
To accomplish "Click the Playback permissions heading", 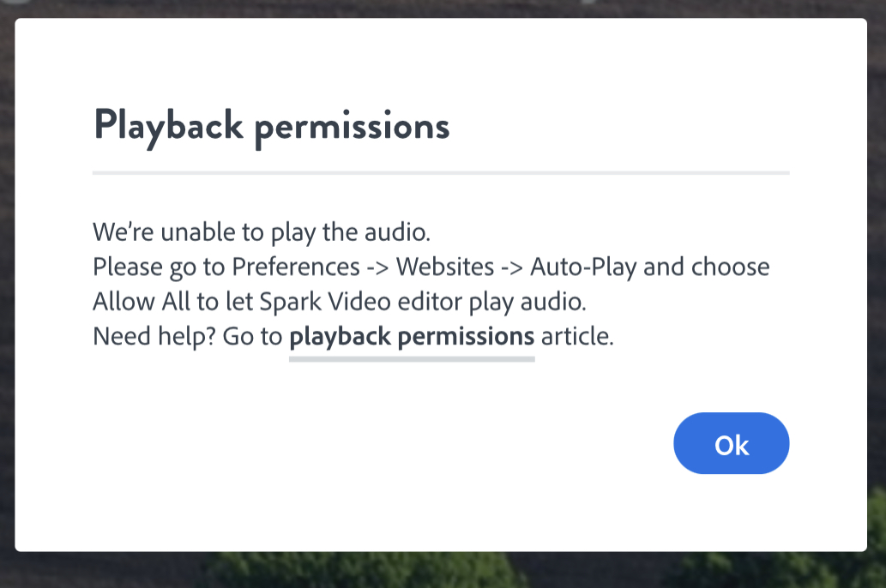I will pos(271,127).
